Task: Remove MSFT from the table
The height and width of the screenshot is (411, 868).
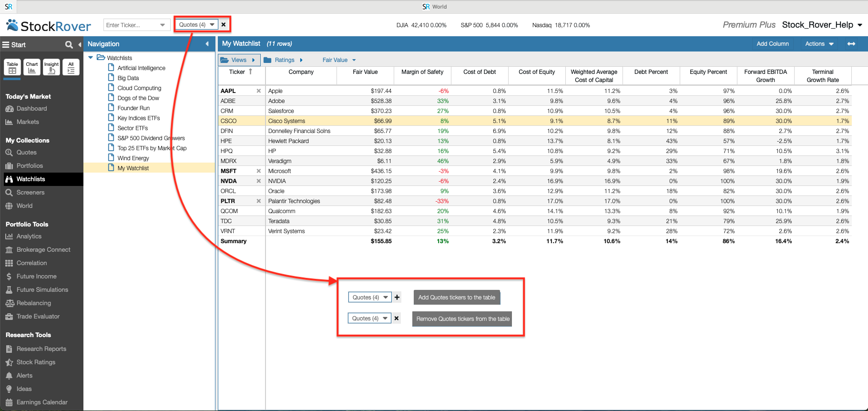Action: pos(259,171)
